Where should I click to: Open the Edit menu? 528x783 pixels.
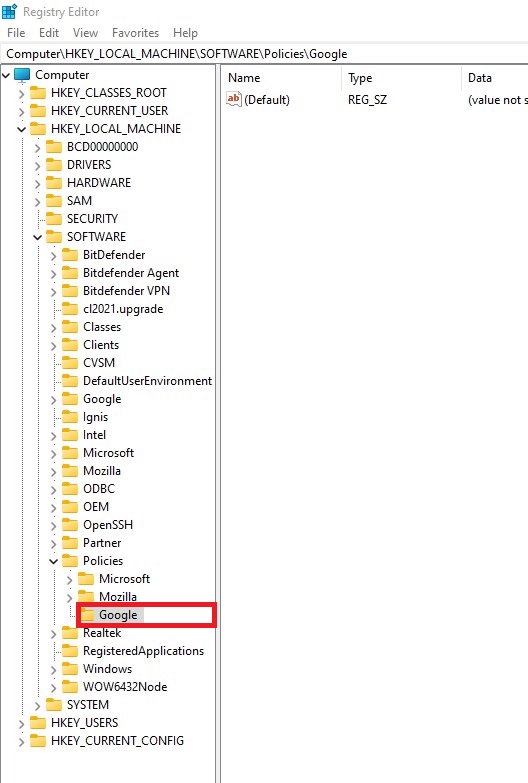(x=49, y=33)
